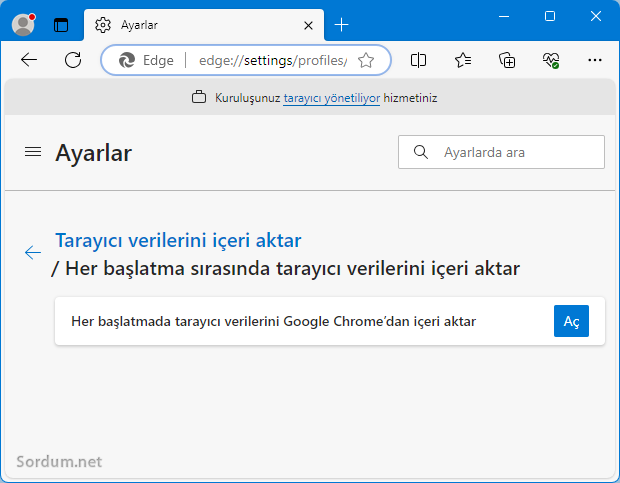The width and height of the screenshot is (620, 483).
Task: Open the tab actions menu icon
Action: 61,25
